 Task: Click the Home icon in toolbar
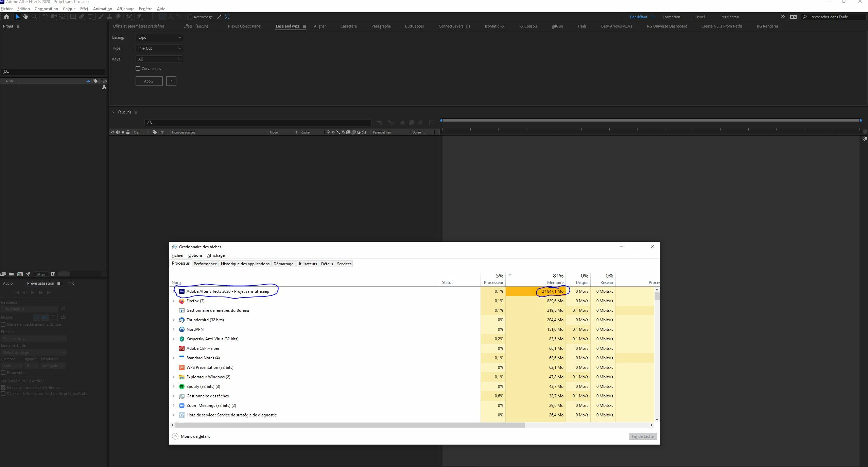point(6,17)
